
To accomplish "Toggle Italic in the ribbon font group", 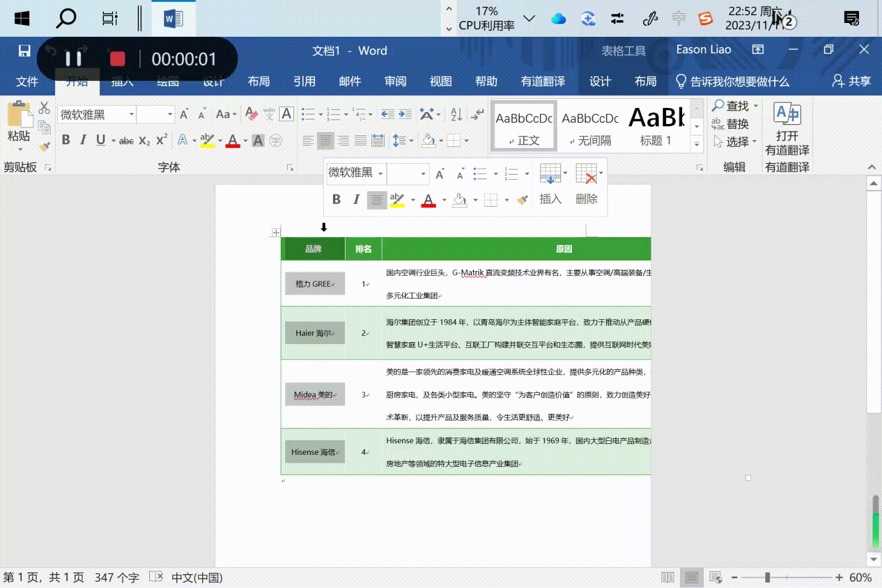I will click(x=83, y=140).
